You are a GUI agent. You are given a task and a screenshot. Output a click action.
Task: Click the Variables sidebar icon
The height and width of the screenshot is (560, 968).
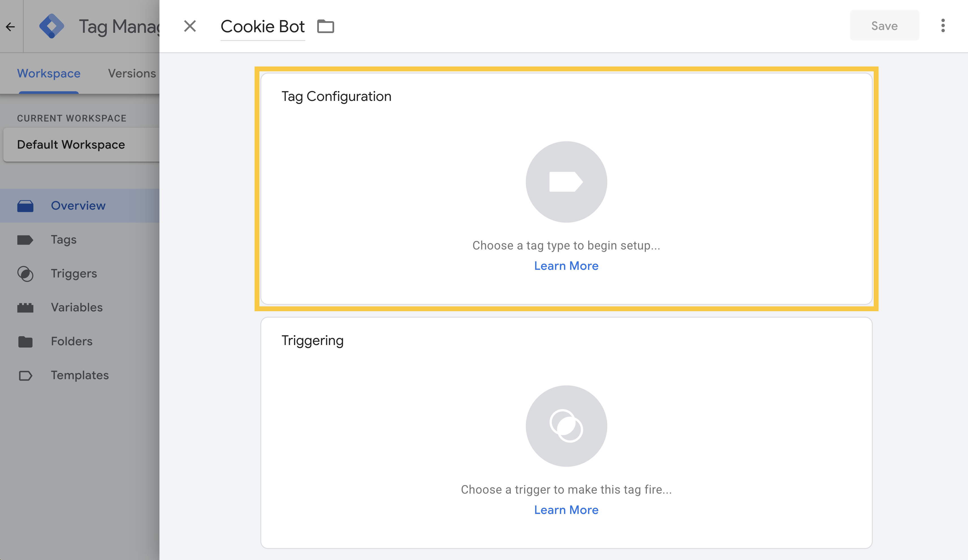[25, 307]
